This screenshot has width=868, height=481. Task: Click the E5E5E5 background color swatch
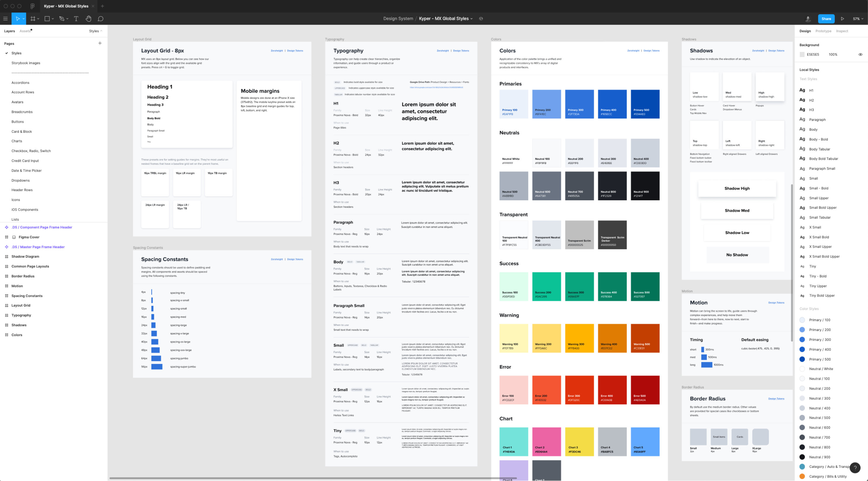point(802,55)
